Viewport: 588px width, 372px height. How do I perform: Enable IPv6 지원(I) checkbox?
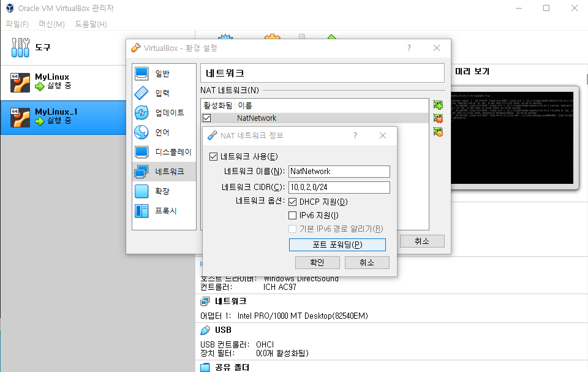click(x=293, y=216)
